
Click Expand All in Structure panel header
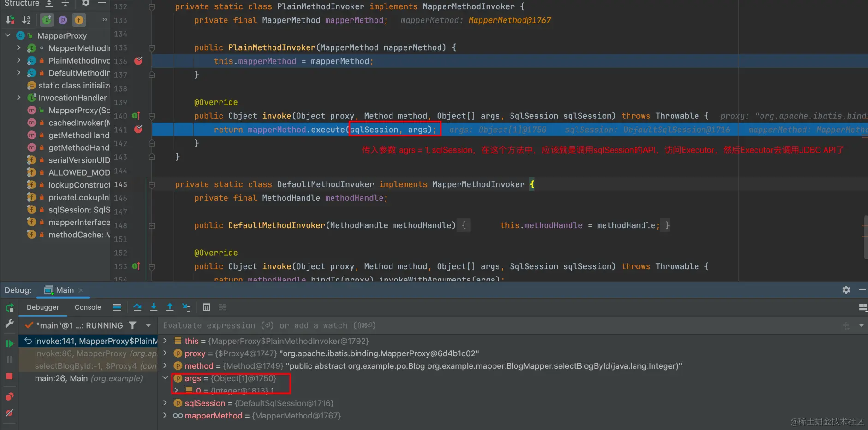tap(50, 3)
